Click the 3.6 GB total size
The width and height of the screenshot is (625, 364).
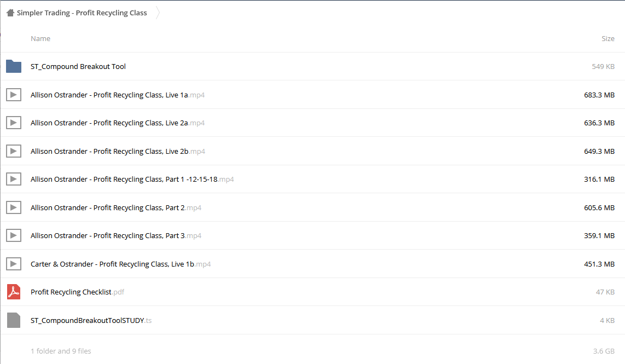(604, 351)
